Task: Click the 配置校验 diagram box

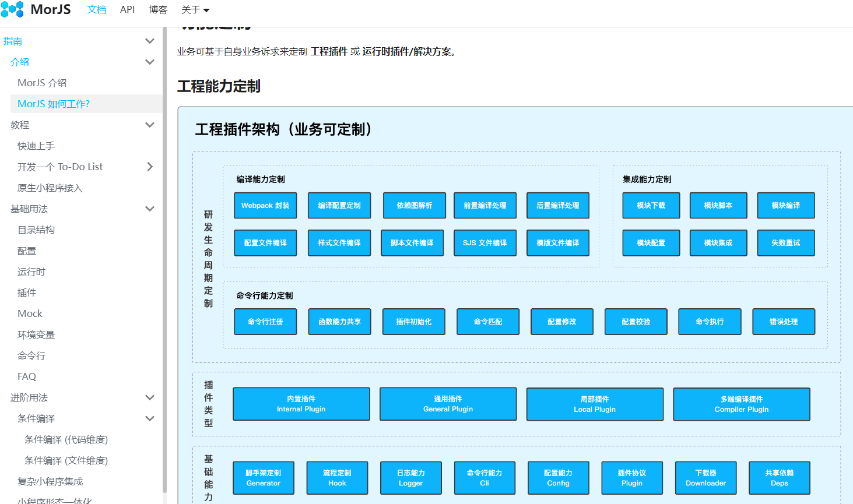Action: coord(636,322)
